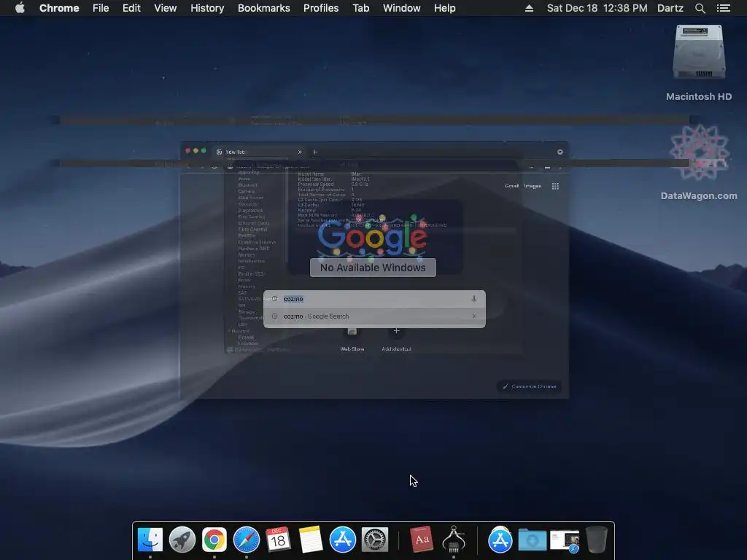Open Notification Center list icon
The width and height of the screenshot is (747, 560).
pos(724,8)
